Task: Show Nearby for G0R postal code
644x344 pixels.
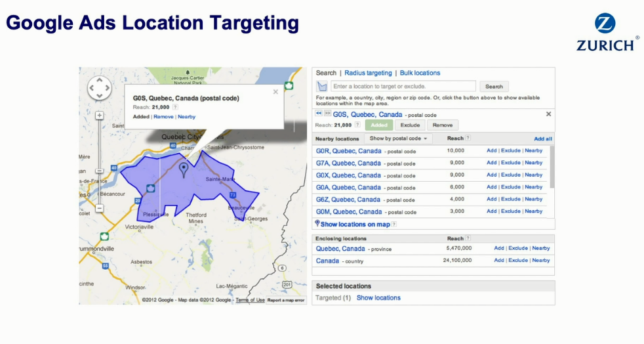Action: click(534, 150)
